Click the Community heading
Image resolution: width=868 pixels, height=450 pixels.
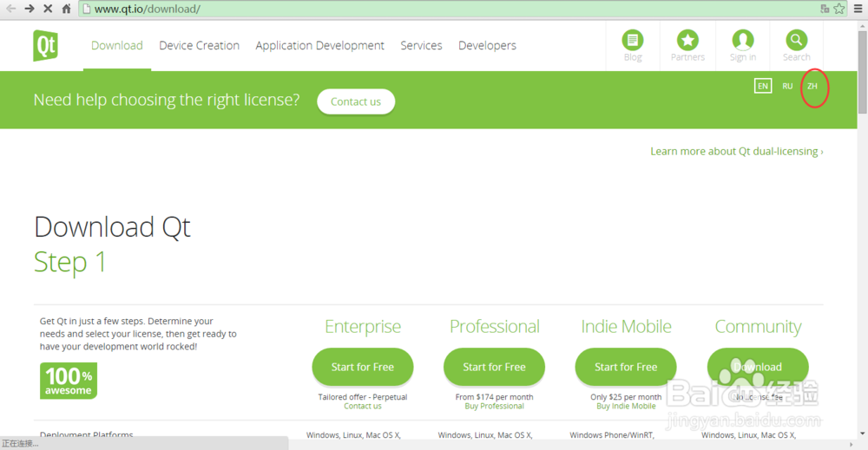[x=758, y=327]
